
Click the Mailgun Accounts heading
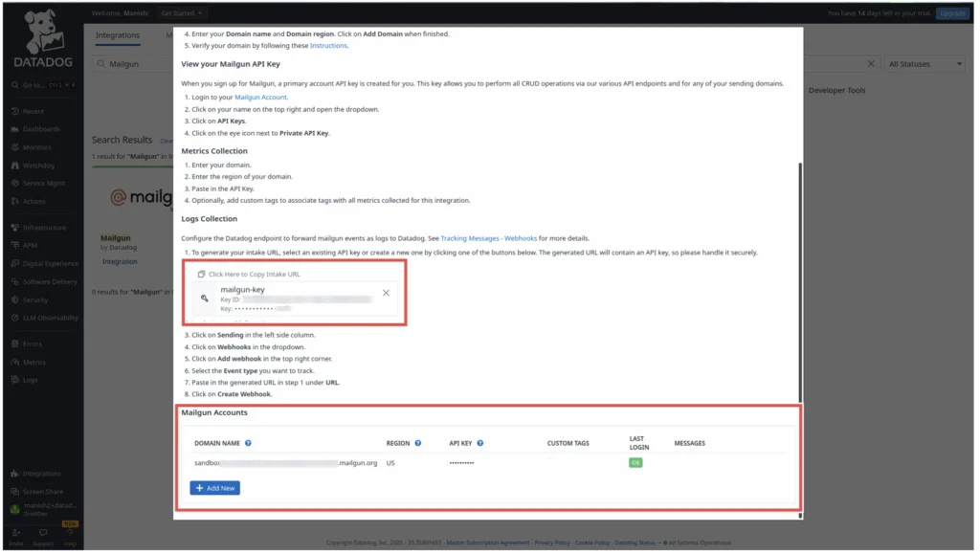(214, 412)
